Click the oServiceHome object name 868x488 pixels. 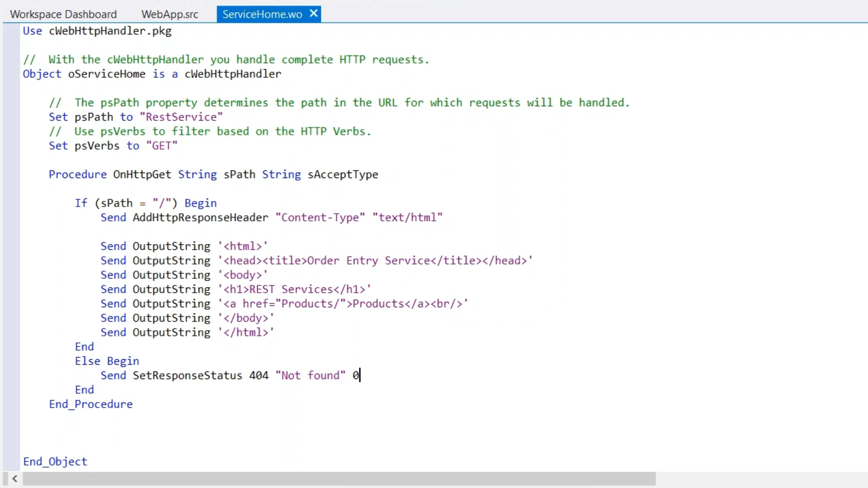[x=107, y=74]
